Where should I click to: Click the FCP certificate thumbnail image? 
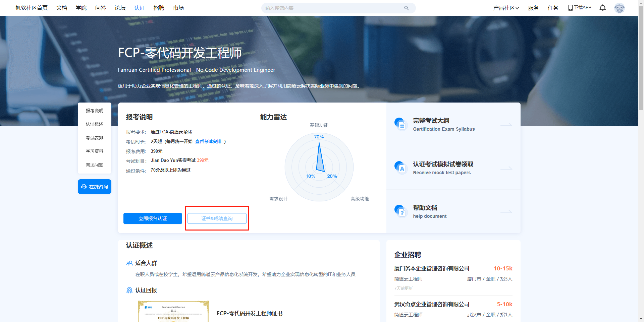point(173,311)
